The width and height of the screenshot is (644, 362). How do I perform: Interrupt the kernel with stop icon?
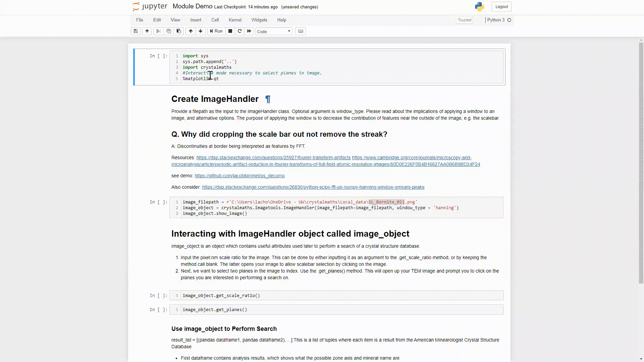[230, 31]
